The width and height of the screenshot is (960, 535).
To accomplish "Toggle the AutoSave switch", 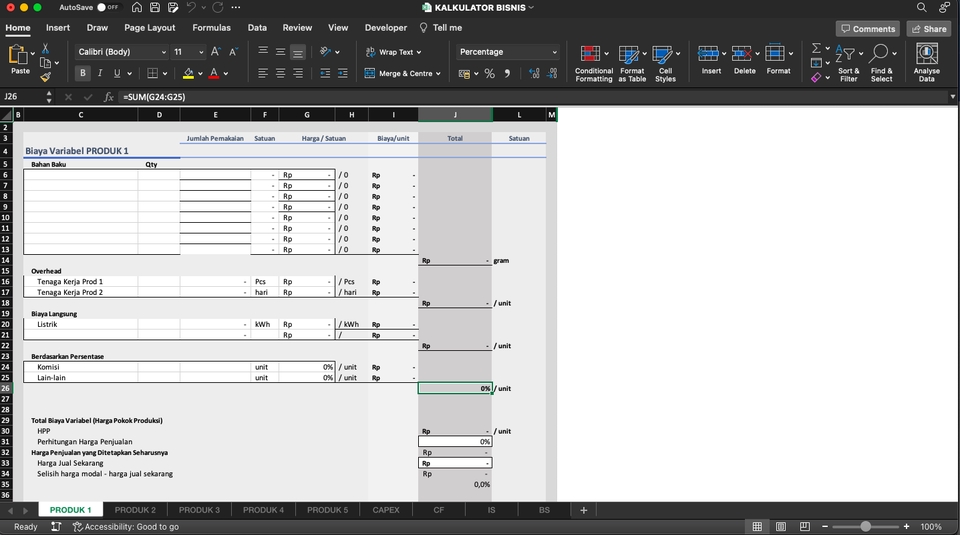I will 105,7.
